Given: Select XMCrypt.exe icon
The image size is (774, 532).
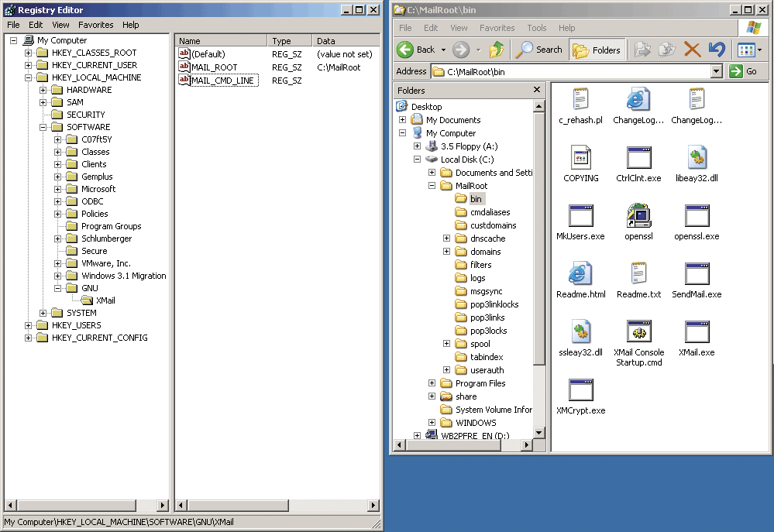Looking at the screenshot, I should (580, 390).
